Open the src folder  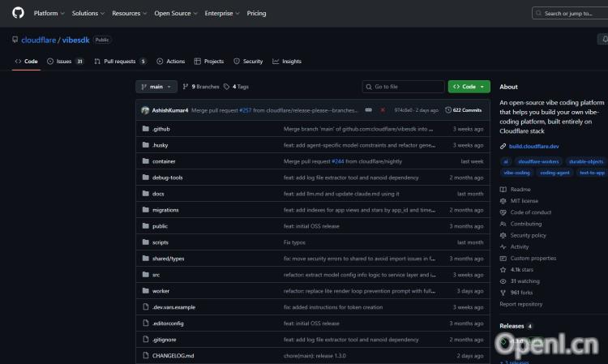pos(156,275)
